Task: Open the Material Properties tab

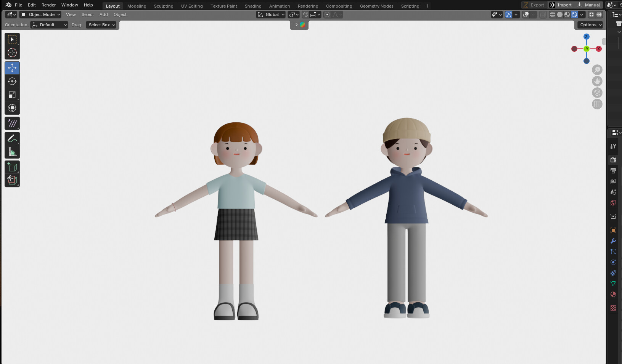Action: [613, 294]
